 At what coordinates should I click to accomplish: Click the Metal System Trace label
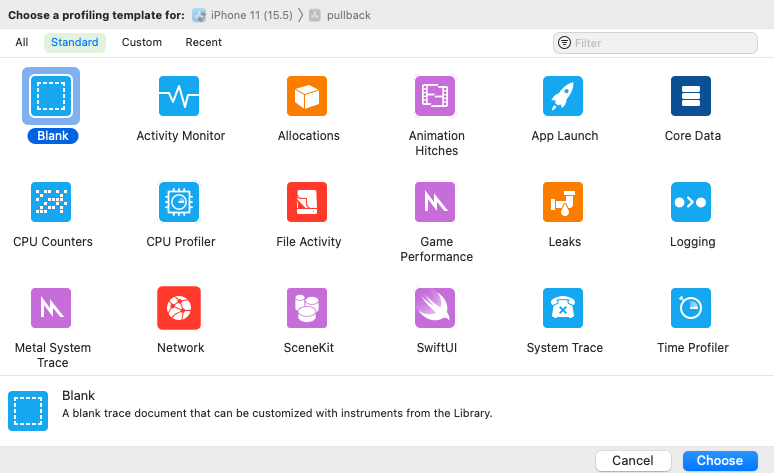click(53, 355)
